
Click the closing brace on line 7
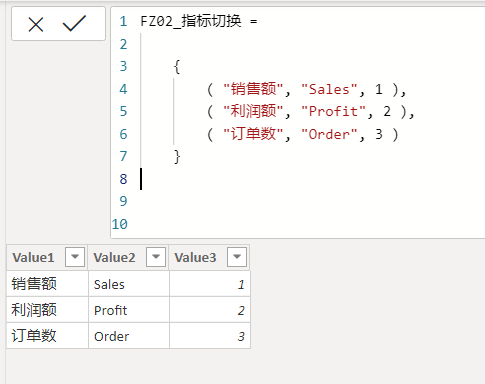(x=177, y=156)
